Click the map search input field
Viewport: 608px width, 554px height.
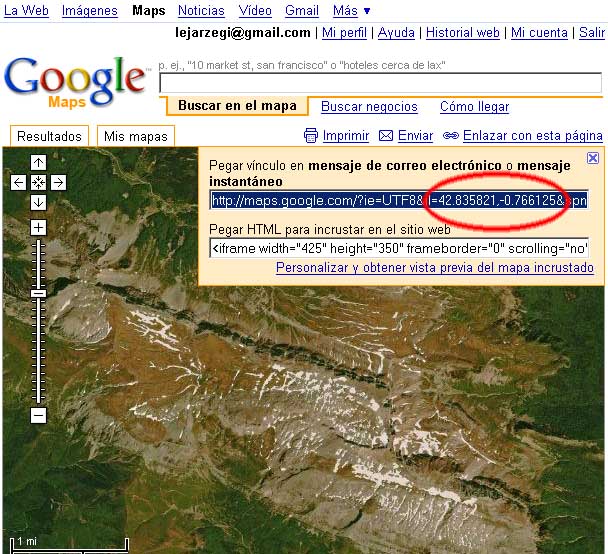coord(380,82)
